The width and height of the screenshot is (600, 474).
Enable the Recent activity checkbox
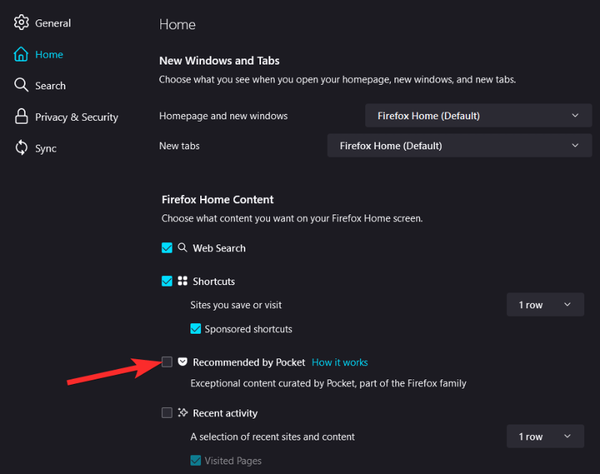click(x=167, y=413)
